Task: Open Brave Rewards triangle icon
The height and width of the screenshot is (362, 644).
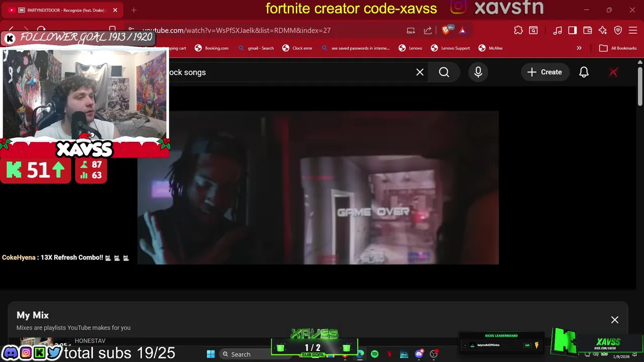Action: click(x=462, y=30)
